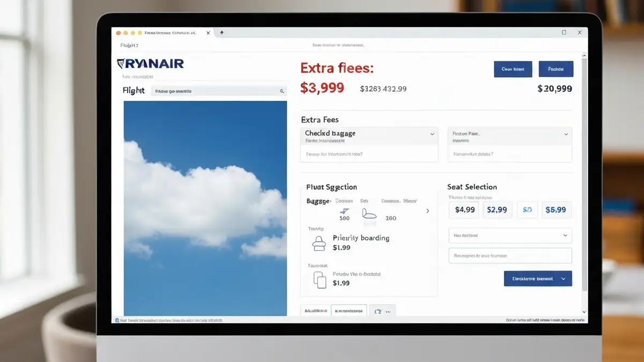Screen dimensions: 644x362
Task: Open a new browser tab with plus
Action: (x=222, y=32)
